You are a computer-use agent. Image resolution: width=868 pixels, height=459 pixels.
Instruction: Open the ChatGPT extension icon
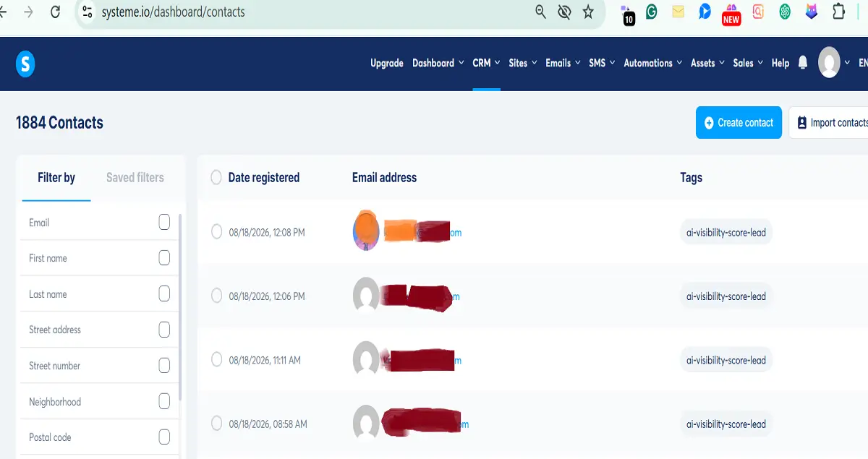785,12
